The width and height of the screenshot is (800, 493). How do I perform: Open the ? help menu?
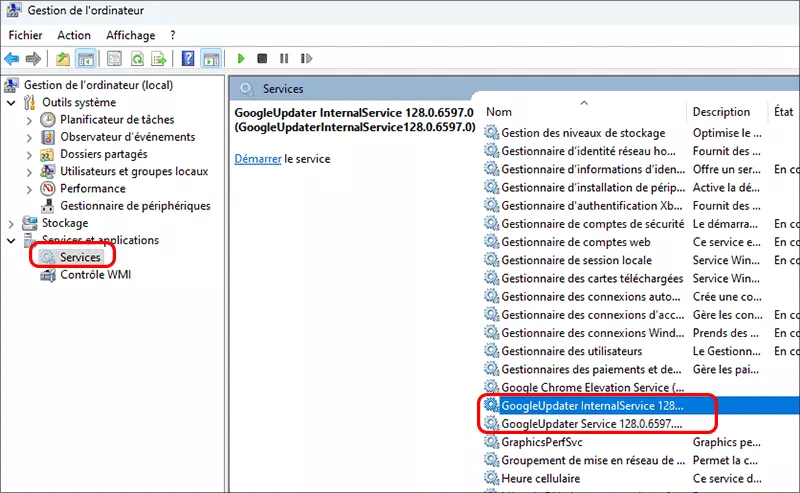(172, 35)
